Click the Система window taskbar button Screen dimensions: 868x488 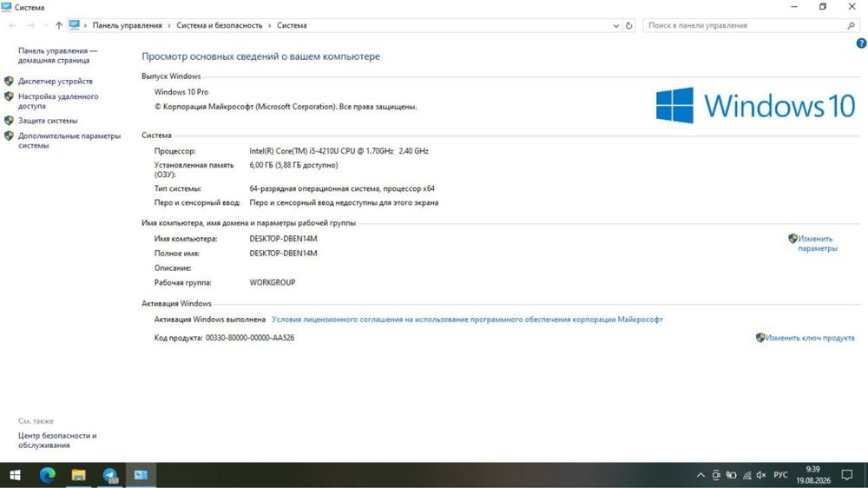coord(141,475)
